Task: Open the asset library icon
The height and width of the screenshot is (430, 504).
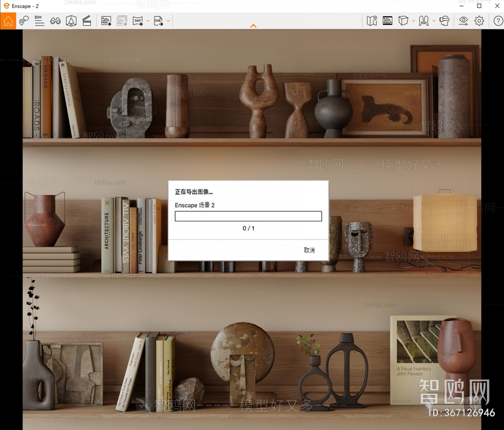Action: click(387, 21)
